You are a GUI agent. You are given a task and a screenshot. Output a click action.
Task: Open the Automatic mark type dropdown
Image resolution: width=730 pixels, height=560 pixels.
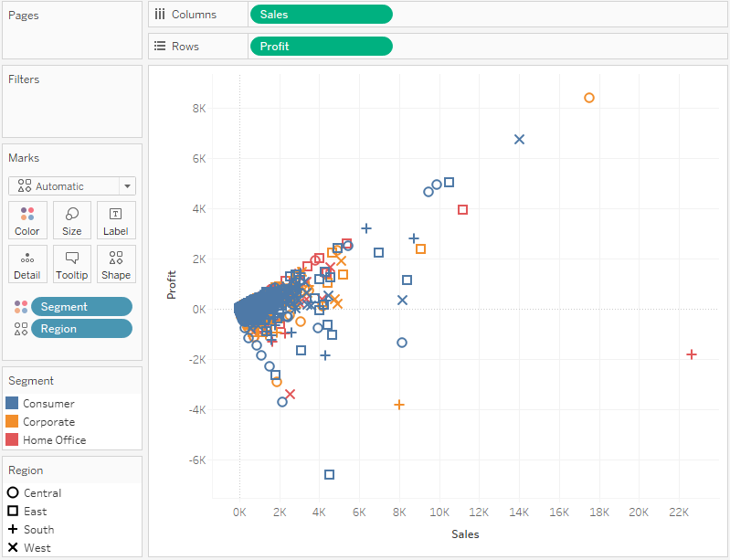click(72, 186)
